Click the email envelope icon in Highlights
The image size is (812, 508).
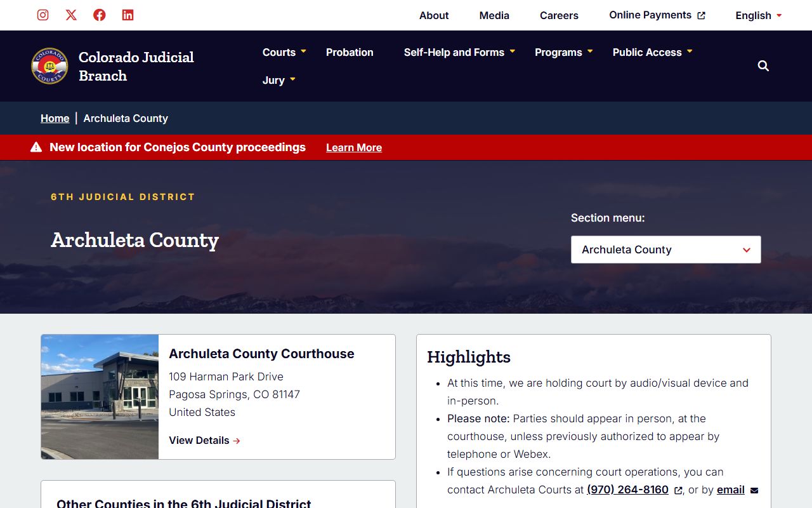point(754,490)
